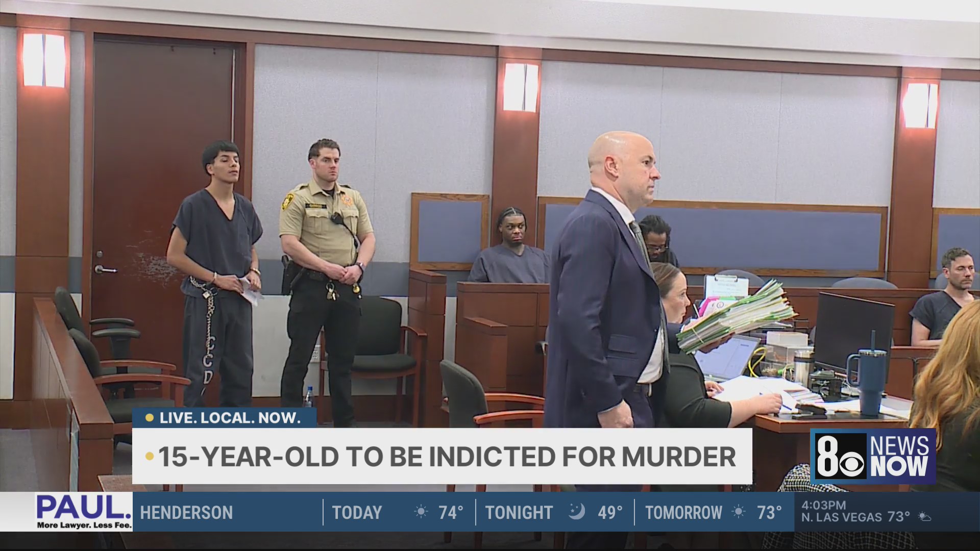The height and width of the screenshot is (551, 980).
Task: Click the headline '15-YEAR-OLD TO BE INDICTED FOR MURDER'
Action: click(x=447, y=456)
